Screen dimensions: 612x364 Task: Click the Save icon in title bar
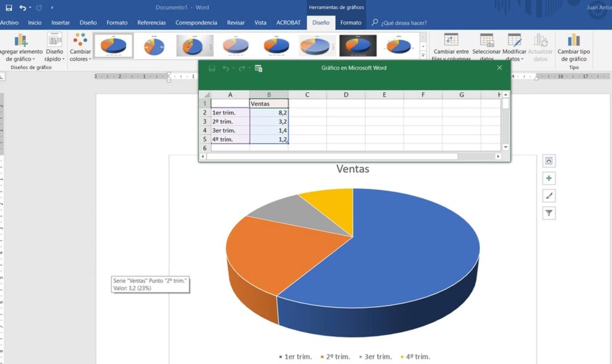(8, 8)
